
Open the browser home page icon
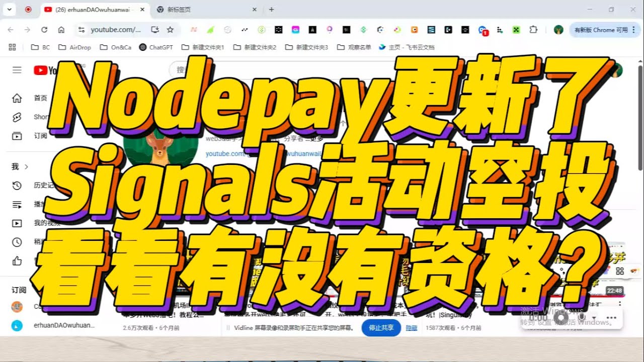[x=61, y=30]
